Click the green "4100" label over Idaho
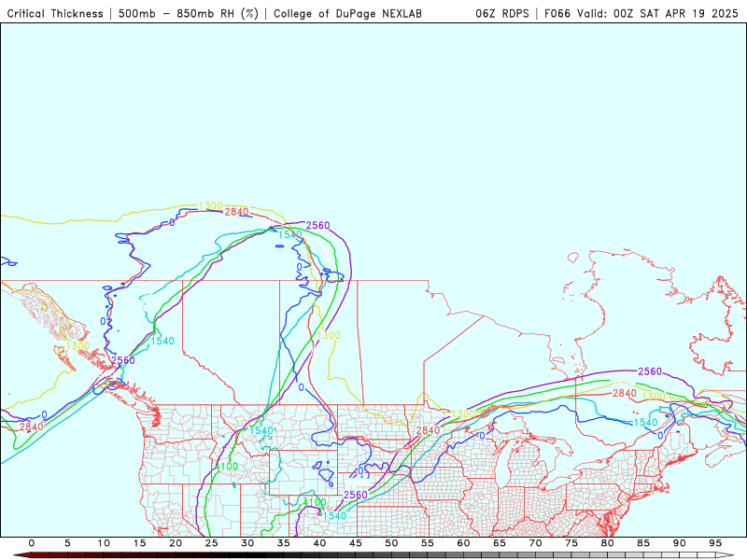This screenshot has height=560, width=747. [226, 466]
